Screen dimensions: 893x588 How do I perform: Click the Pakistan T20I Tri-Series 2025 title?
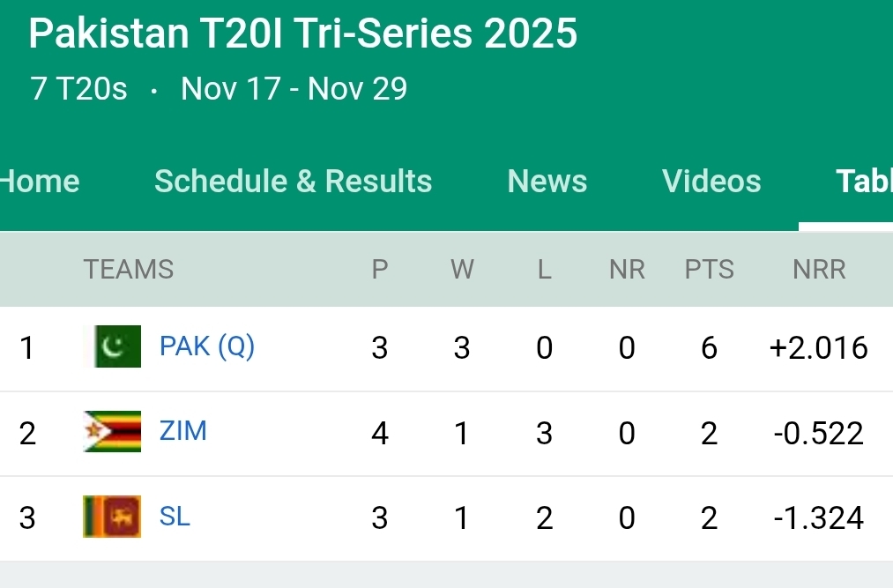(302, 33)
